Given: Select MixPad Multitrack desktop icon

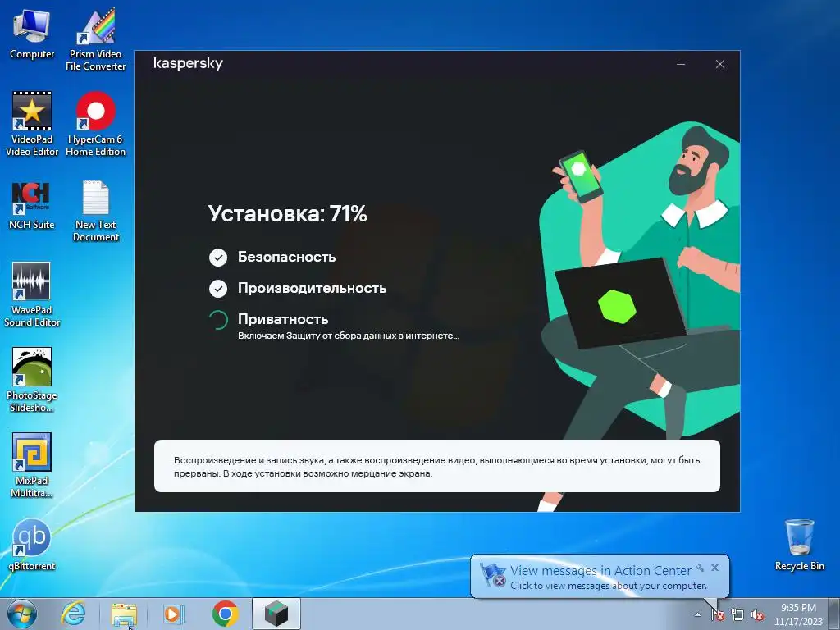Looking at the screenshot, I should (32, 465).
